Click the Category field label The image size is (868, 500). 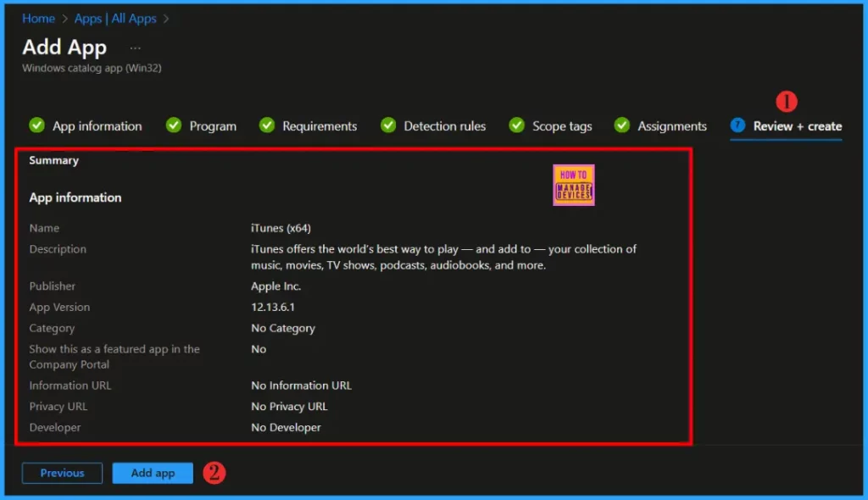[52, 328]
